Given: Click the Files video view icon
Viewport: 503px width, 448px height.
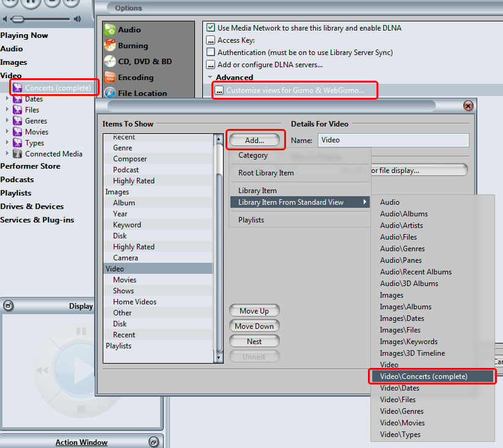Looking at the screenshot, I should coord(17,109).
